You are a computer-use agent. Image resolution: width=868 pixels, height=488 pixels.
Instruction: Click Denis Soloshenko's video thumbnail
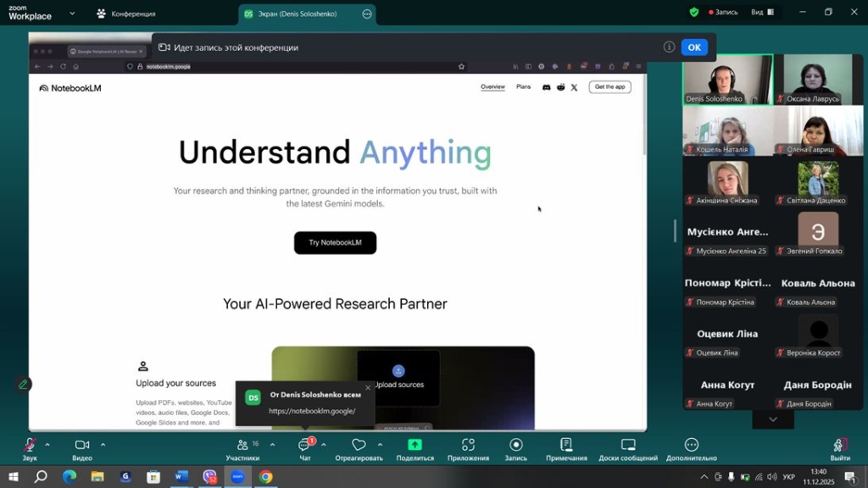tap(727, 79)
